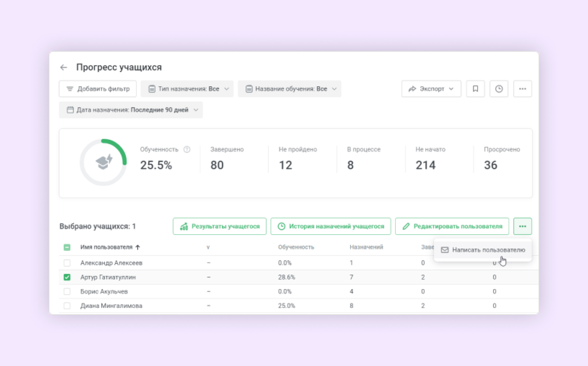Click the 25.0% value in Диана's row

point(286,306)
